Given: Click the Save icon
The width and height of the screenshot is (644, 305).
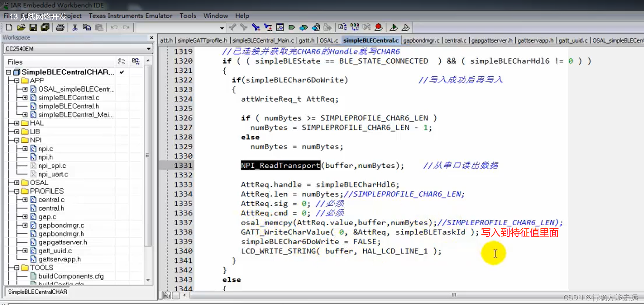Looking at the screenshot, I should 33,27.
